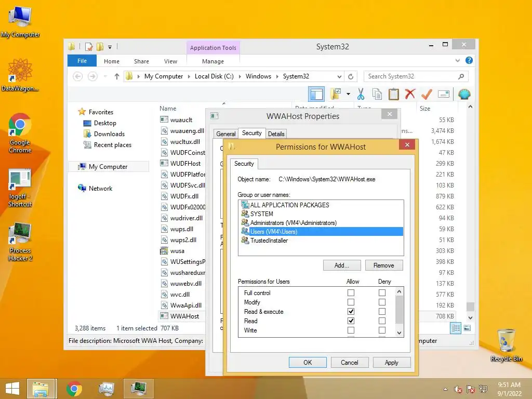Click OK in Permissions dialog
The width and height of the screenshot is (532, 399).
click(x=308, y=362)
